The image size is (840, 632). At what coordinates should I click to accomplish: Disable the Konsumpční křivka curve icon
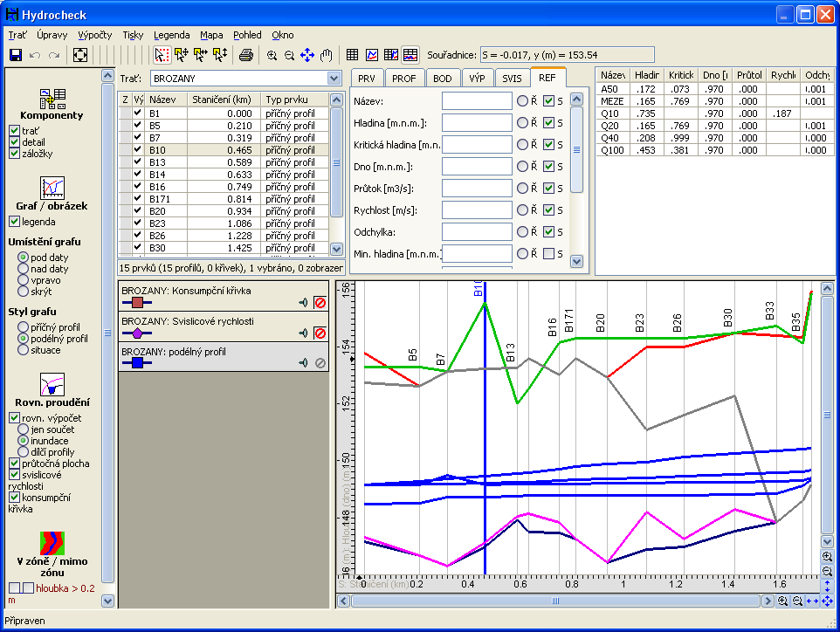click(320, 303)
